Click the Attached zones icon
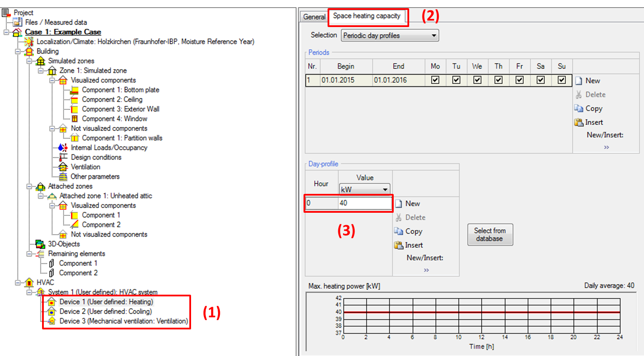Image resolution: width=644 pixels, height=356 pixels. pos(40,186)
